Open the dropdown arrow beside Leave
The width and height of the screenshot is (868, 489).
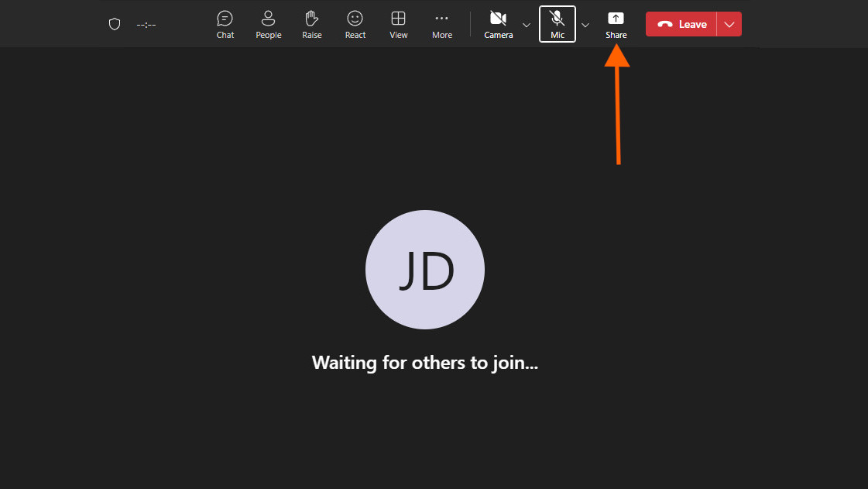(x=729, y=24)
